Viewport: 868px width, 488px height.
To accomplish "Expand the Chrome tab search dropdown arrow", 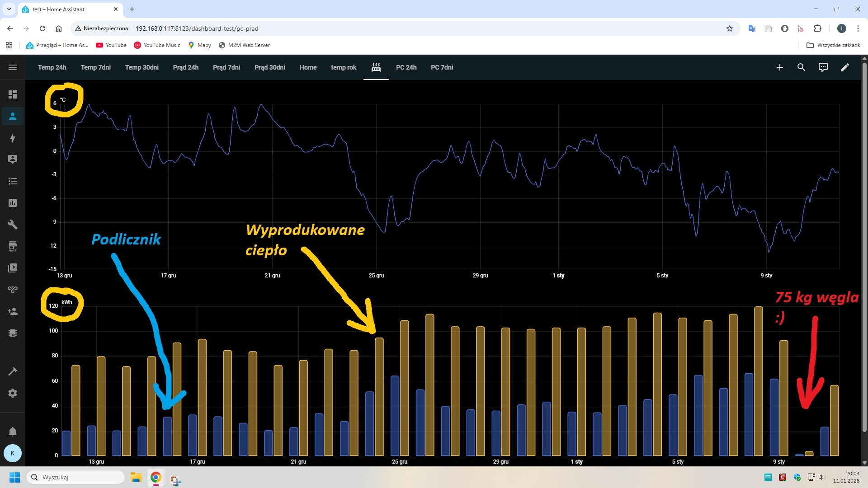I will [9, 9].
